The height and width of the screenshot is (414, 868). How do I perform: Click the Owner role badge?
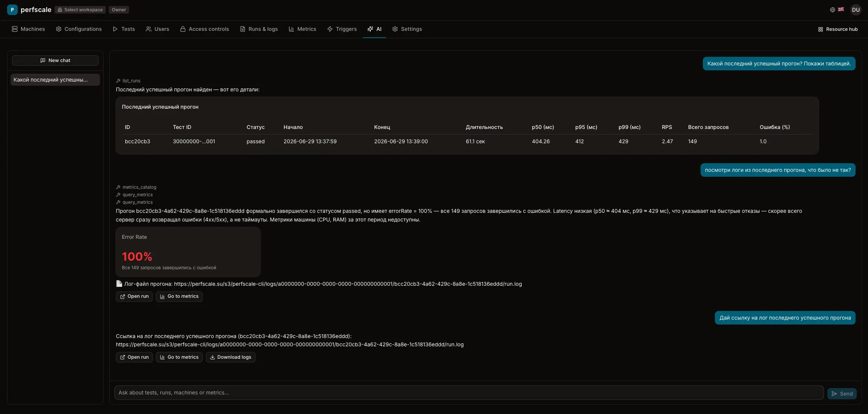coord(119,10)
